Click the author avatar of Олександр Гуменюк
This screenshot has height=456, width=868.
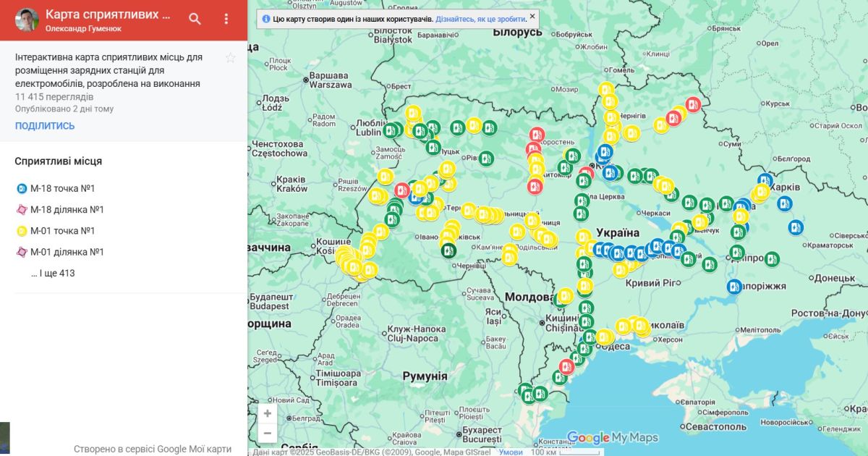click(x=27, y=20)
